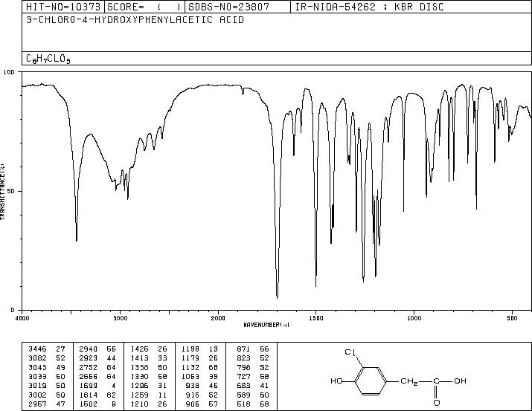Select the 1500 tick label on x-axis
532x411 pixels.
[x=316, y=318]
